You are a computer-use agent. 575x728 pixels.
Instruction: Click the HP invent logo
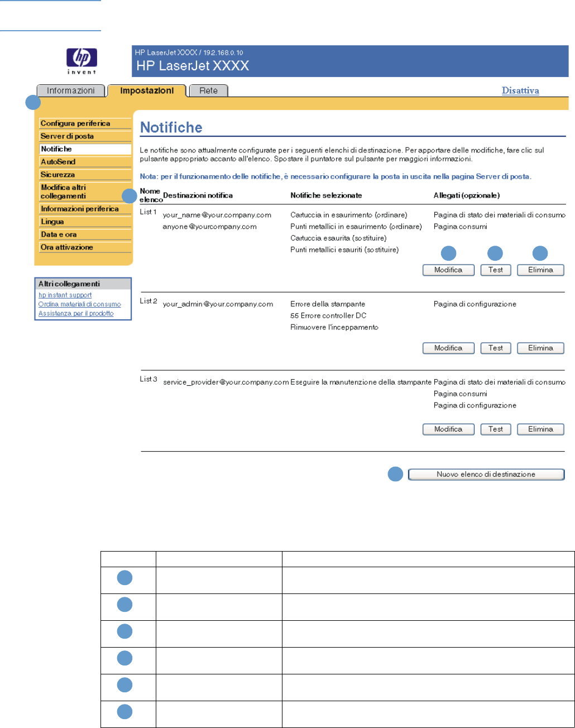82,60
